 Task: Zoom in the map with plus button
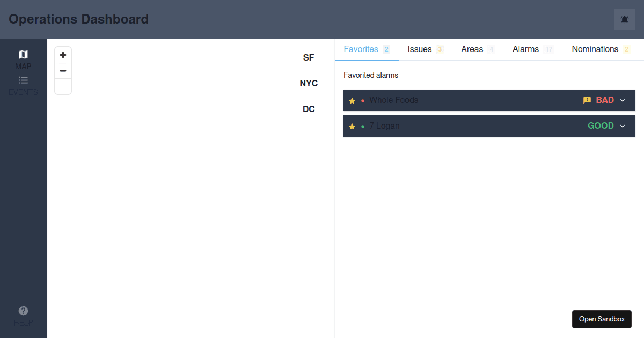(63, 55)
